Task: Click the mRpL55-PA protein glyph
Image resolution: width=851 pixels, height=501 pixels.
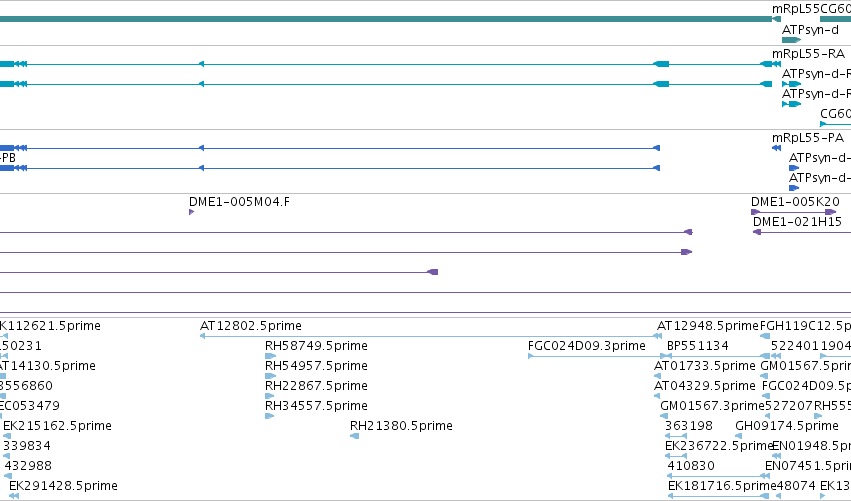Action: (x=776, y=148)
